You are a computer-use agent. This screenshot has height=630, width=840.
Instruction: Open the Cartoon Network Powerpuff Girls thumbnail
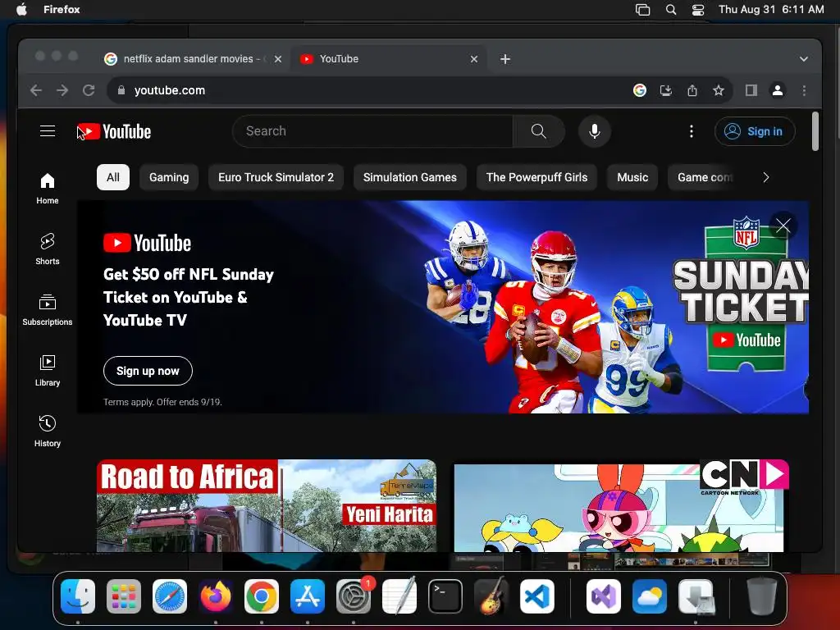pos(622,505)
